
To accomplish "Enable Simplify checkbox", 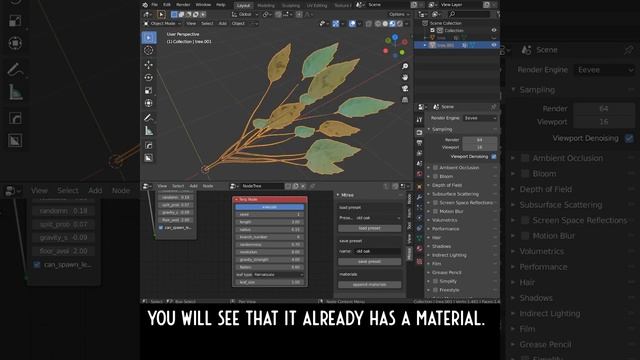I will pyautogui.click(x=436, y=281).
